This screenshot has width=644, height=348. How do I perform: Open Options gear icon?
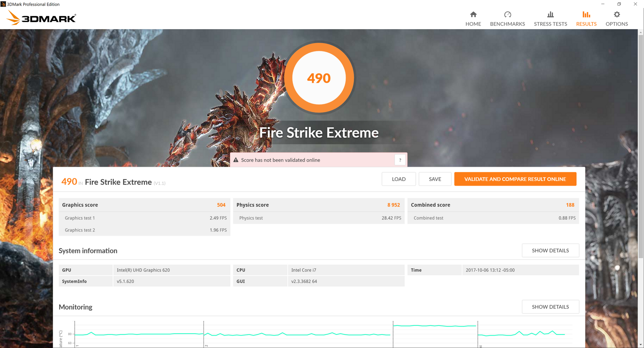click(x=616, y=14)
